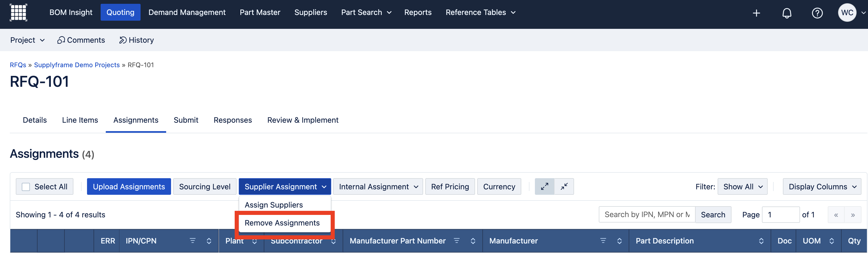Screen dimensions: 868x253
Task: Filter the Manufacturer Part Number column
Action: click(457, 241)
